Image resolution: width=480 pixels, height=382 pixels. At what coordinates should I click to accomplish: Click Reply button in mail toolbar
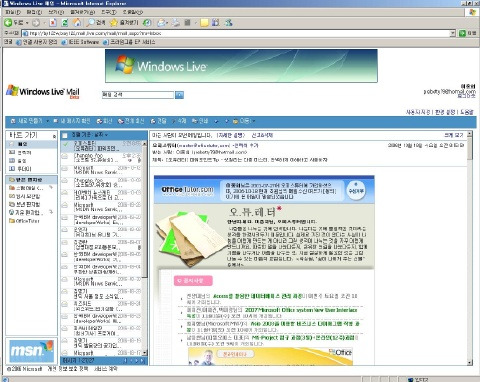[104, 121]
